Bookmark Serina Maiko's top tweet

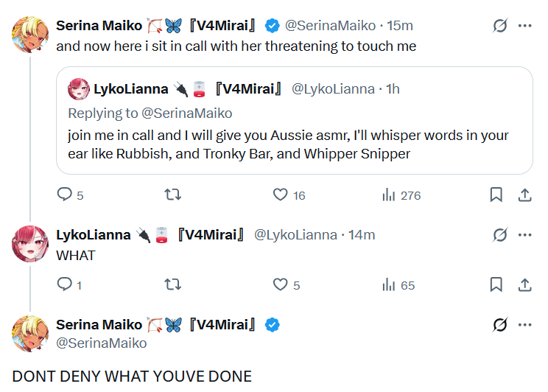click(496, 195)
